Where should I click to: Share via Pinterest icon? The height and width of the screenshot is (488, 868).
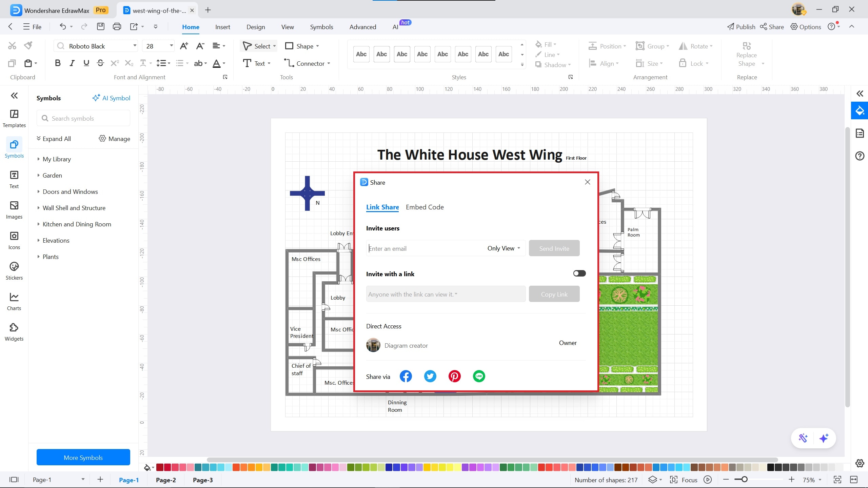(454, 376)
